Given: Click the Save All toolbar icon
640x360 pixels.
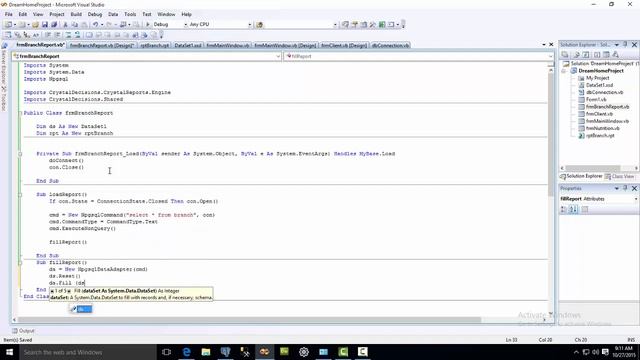Looking at the screenshot, I should pyautogui.click(x=53, y=24).
